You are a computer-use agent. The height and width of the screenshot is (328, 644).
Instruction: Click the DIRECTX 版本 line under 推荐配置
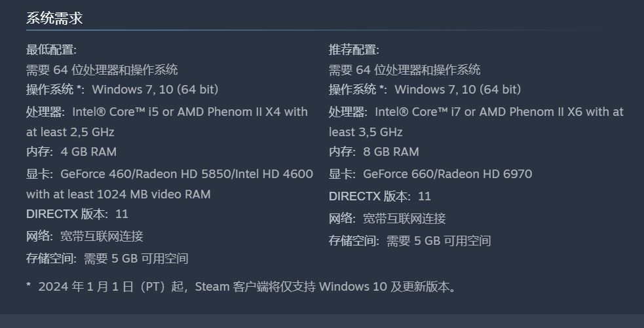click(x=380, y=196)
